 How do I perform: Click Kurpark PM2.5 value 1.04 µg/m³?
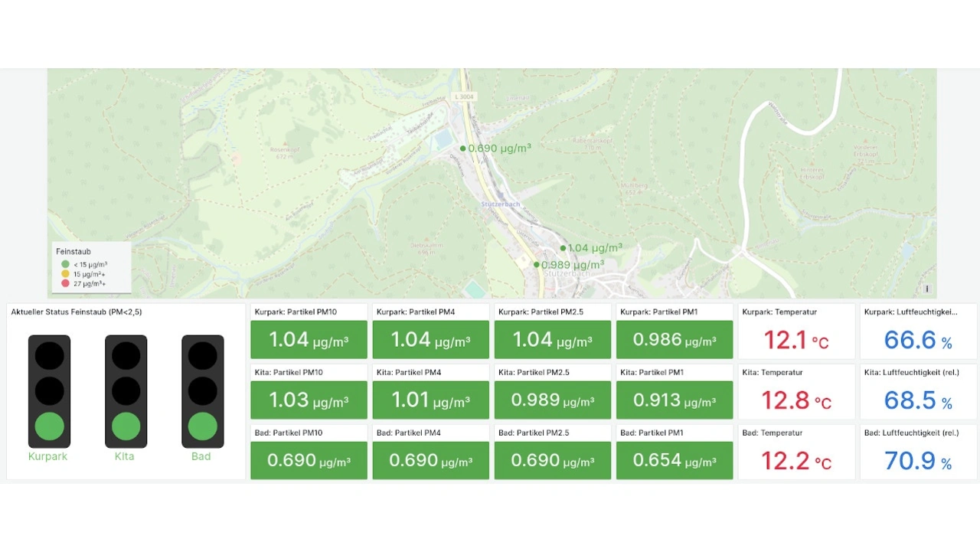click(552, 340)
